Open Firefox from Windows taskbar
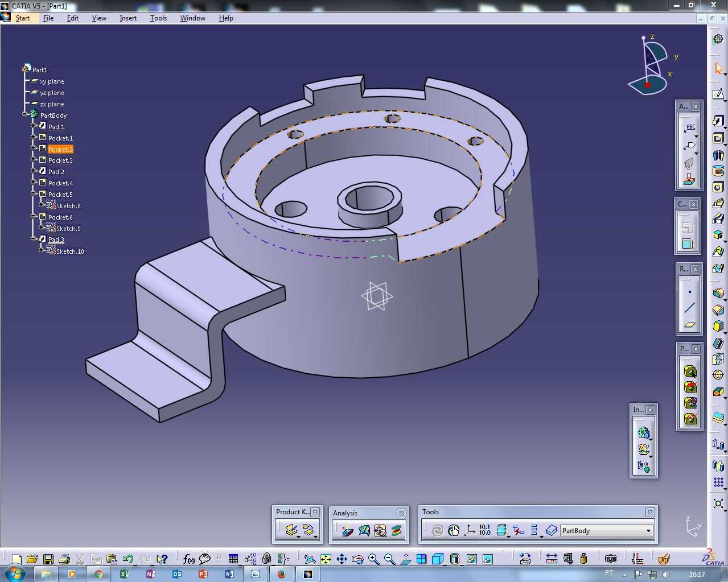This screenshot has height=582, width=728. coord(281,574)
